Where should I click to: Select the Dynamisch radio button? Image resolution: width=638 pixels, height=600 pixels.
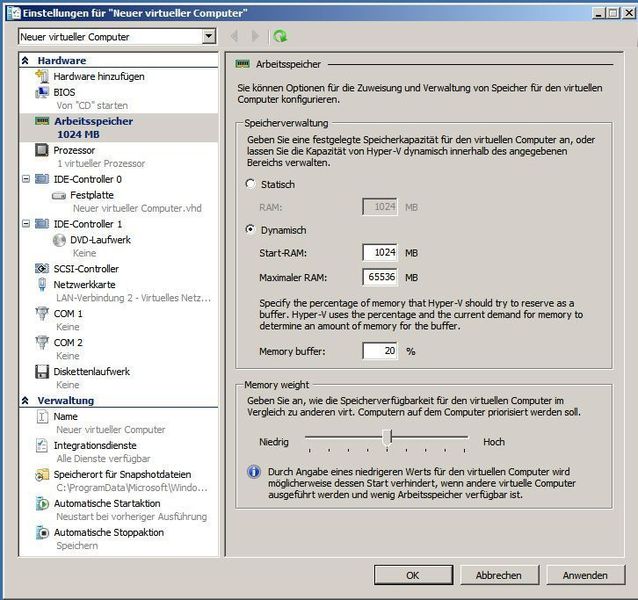250,229
